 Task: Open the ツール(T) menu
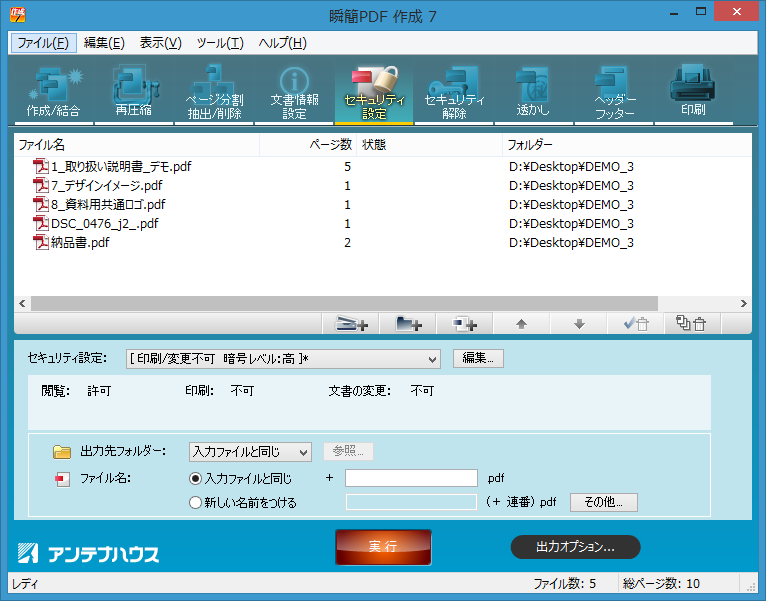pos(220,43)
